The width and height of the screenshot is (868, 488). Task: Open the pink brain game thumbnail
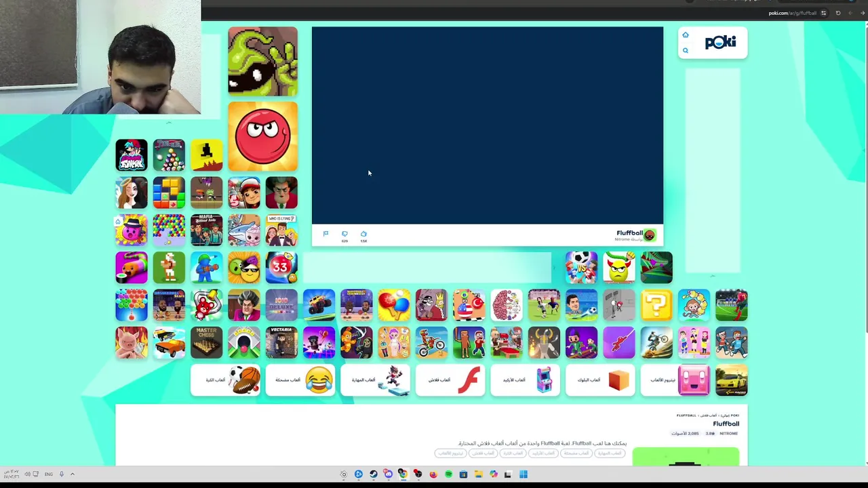507,305
